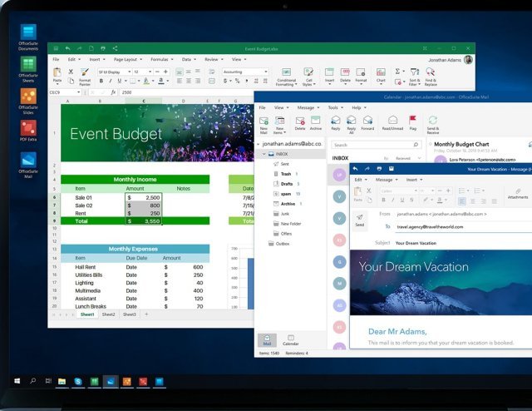The image size is (532, 411).
Task: Click Reply All in Mail toolbar
Action: 351,125
